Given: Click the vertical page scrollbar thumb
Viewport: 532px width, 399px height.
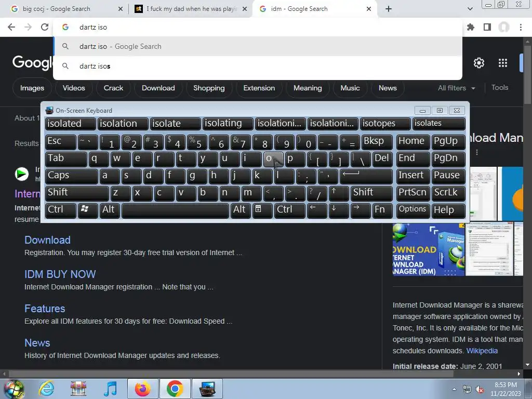Looking at the screenshot, I should [x=528, y=75].
